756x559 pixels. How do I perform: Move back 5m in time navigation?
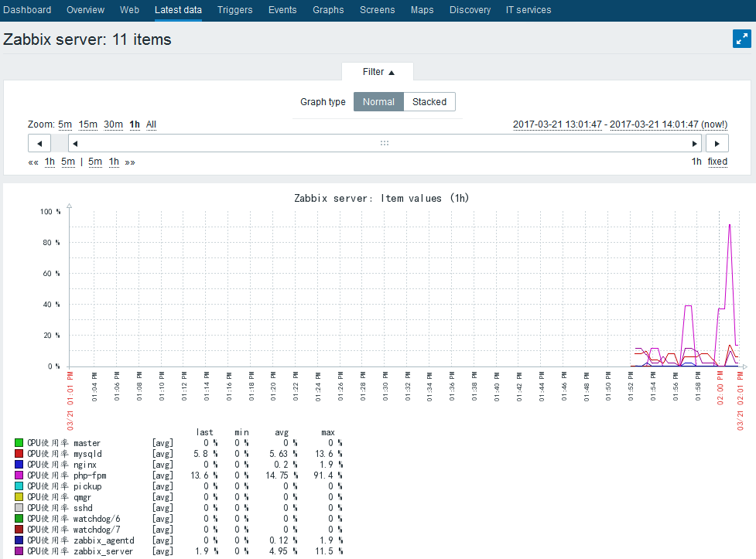pyautogui.click(x=68, y=162)
